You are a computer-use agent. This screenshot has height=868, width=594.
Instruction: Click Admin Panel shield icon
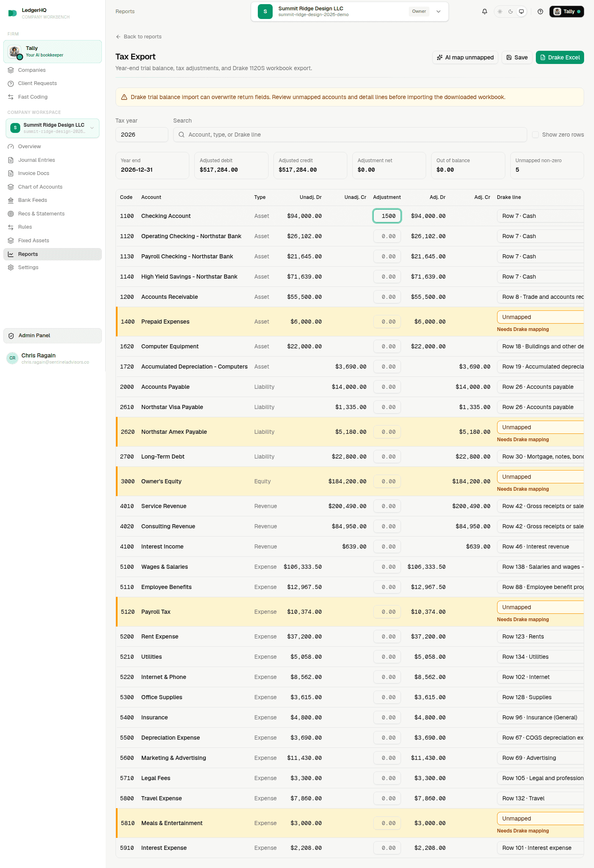pos(11,336)
